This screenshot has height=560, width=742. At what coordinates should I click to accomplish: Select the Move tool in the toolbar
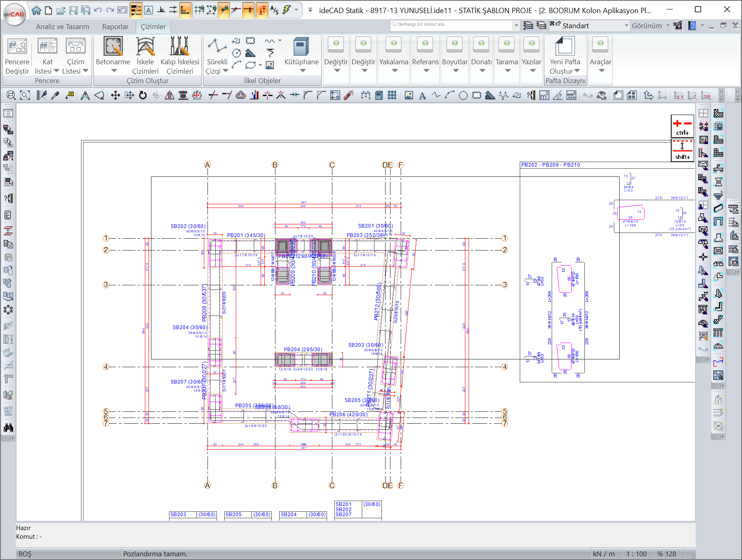[115, 95]
